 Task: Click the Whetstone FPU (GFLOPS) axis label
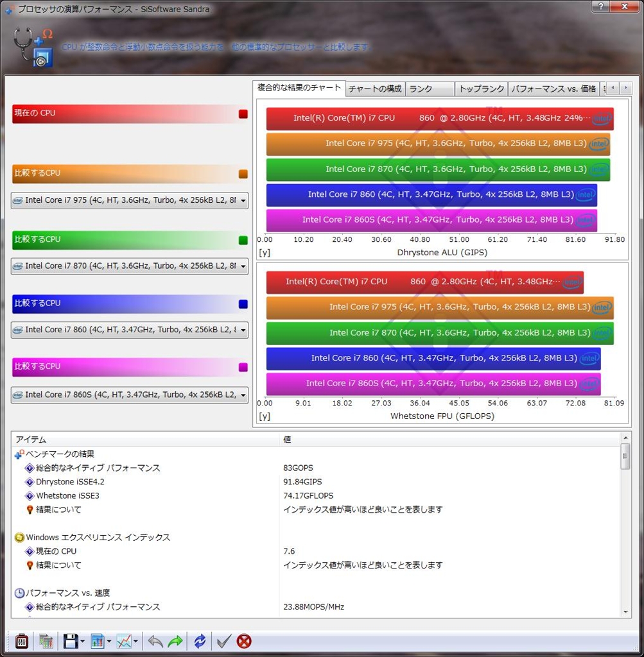pyautogui.click(x=442, y=416)
